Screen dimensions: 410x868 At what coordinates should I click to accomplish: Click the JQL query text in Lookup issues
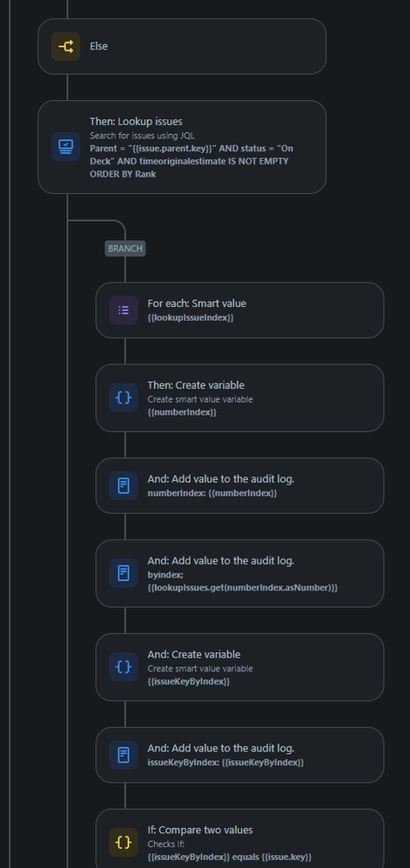190,161
